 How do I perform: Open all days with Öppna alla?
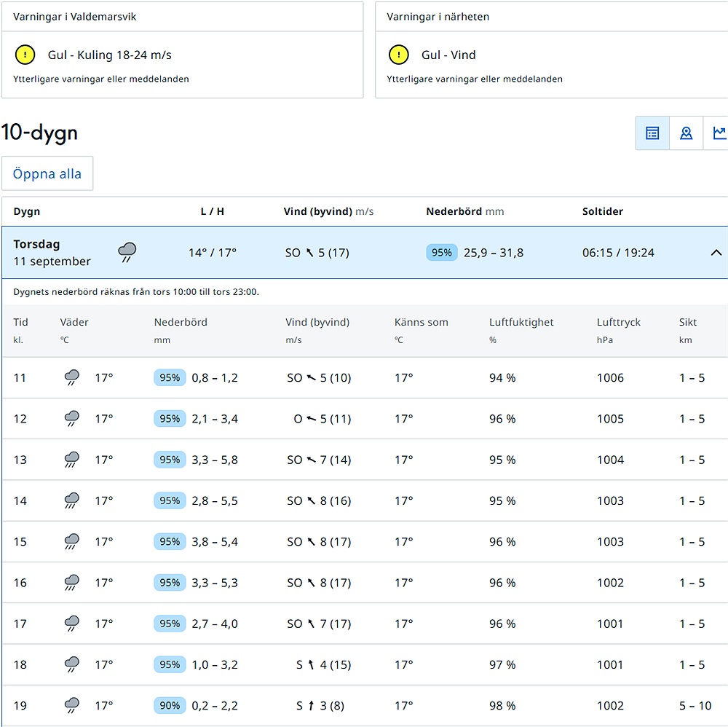pos(47,173)
